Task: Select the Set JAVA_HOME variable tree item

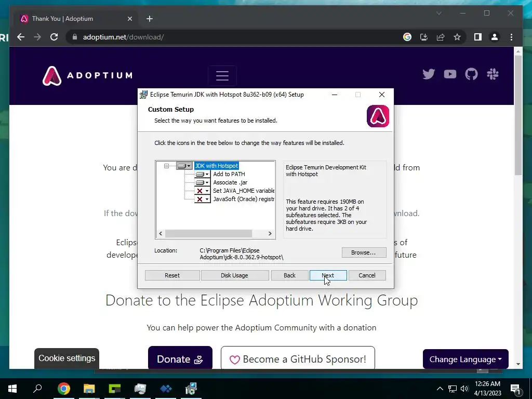Action: coord(244,191)
